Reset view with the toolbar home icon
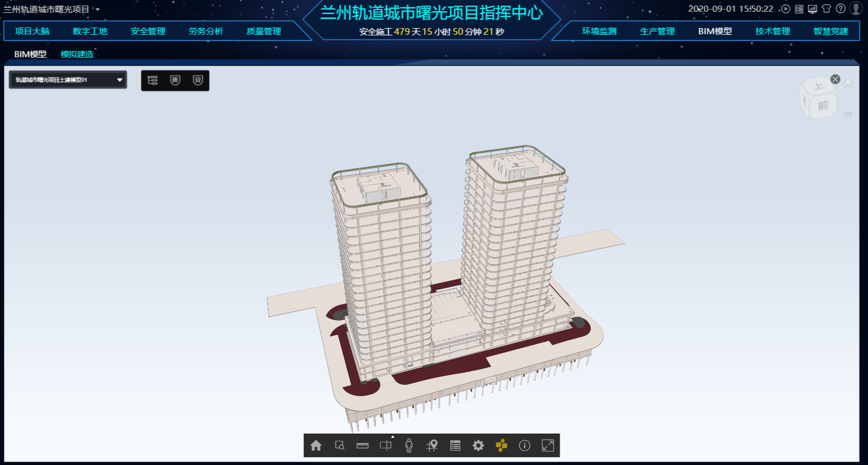Image resolution: width=868 pixels, height=465 pixels. pos(316,445)
